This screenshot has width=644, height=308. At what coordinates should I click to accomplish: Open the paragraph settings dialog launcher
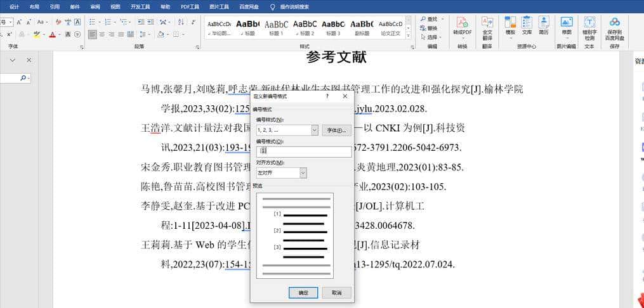pos(197,47)
